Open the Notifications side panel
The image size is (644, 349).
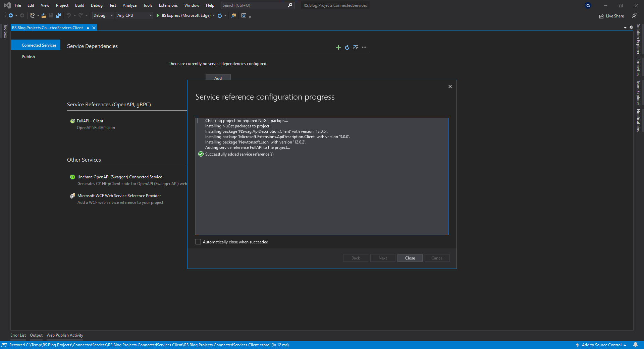tap(638, 120)
